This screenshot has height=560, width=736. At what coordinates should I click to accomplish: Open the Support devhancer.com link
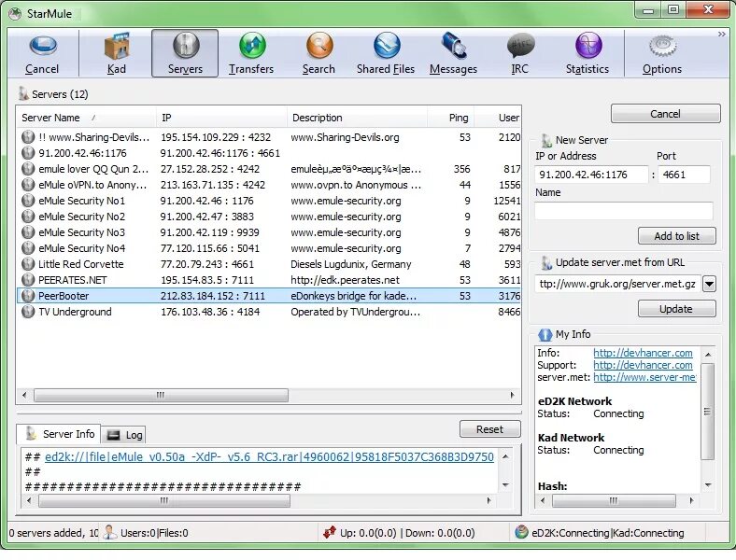click(x=643, y=365)
